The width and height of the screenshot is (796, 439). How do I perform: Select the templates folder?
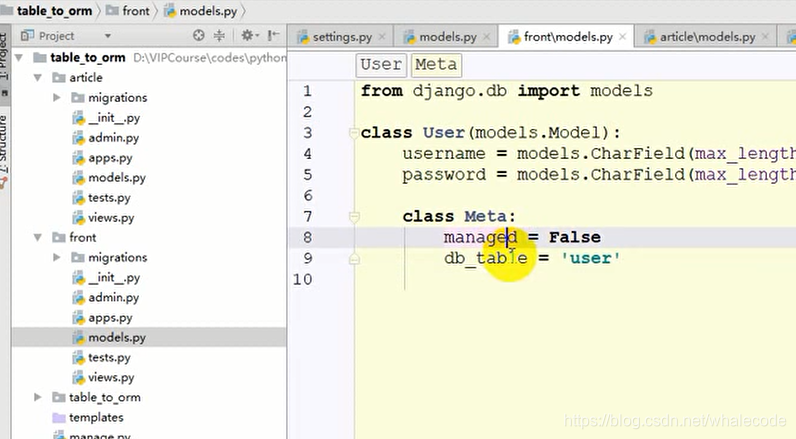(96, 417)
